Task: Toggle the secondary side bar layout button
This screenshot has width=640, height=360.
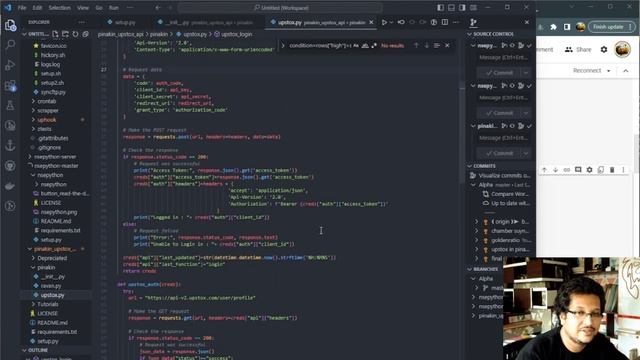Action: pos(462,7)
